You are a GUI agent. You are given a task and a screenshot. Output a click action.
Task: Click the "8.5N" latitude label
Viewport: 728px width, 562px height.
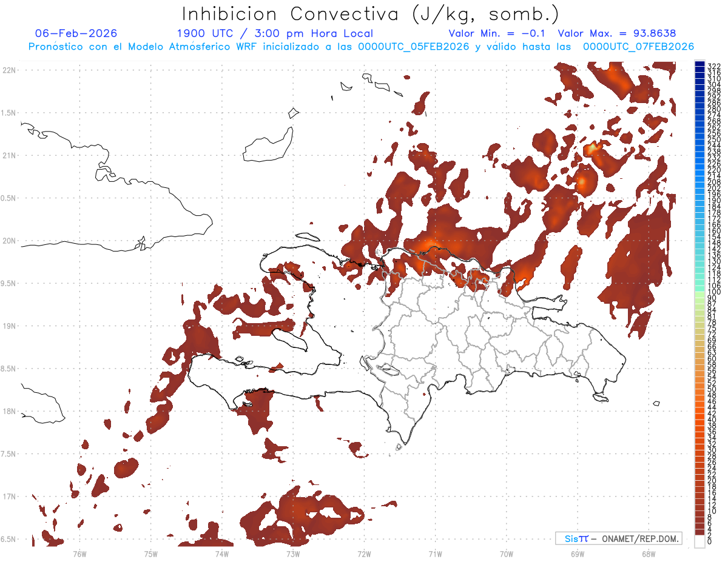9,369
